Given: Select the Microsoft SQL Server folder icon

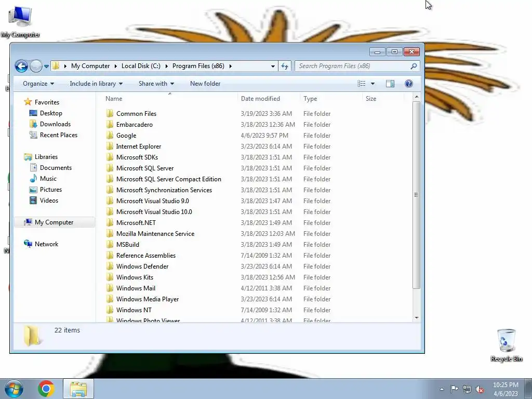Looking at the screenshot, I should (110, 168).
